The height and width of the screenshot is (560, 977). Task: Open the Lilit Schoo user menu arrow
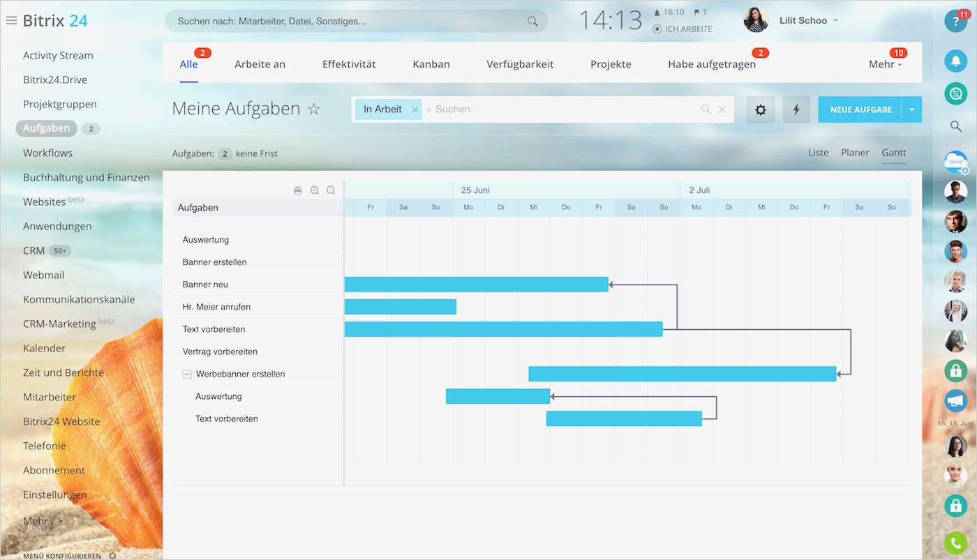836,21
